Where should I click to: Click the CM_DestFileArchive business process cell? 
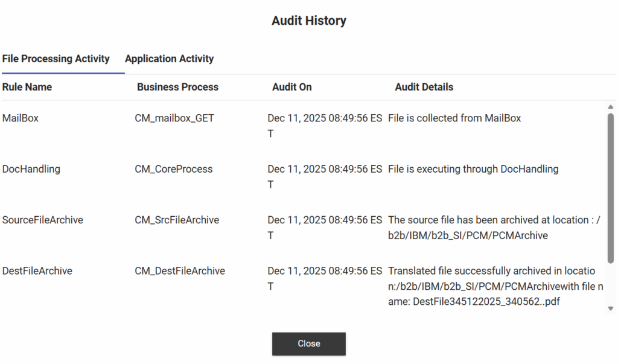point(180,271)
